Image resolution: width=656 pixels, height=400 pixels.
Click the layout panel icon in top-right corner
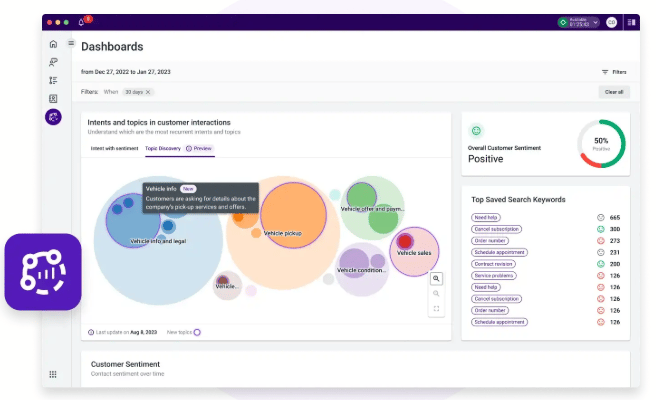tap(631, 22)
